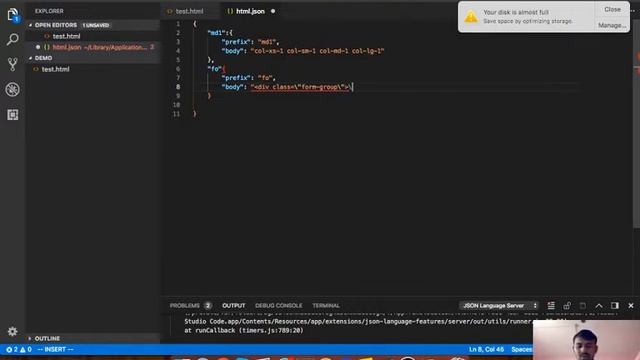Screen dimensions: 640x360
Task: Close the disk almost full notification
Action: [x=612, y=9]
